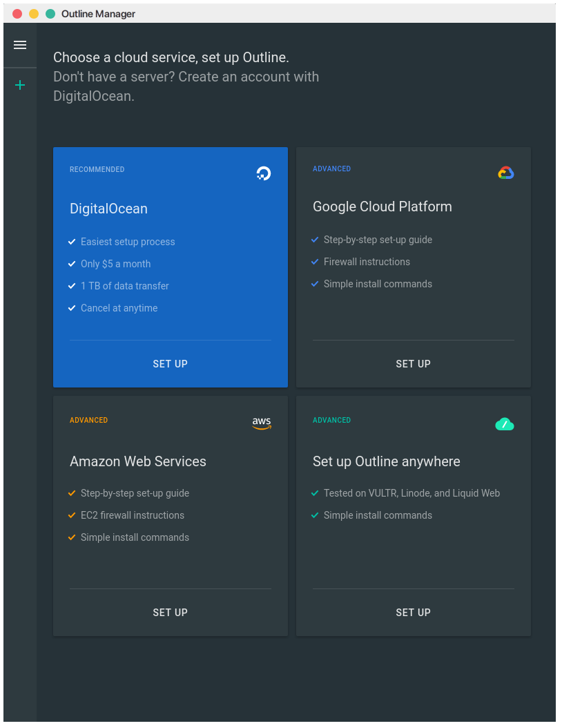Image resolution: width=562 pixels, height=728 pixels.
Task: Click "Step-by-step set-up guide" on Amazon card
Action: tap(135, 493)
